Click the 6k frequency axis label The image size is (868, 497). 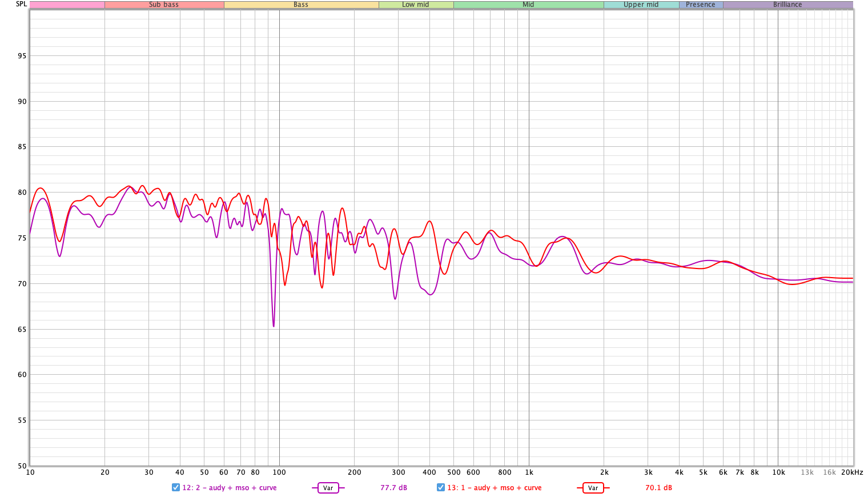point(723,472)
